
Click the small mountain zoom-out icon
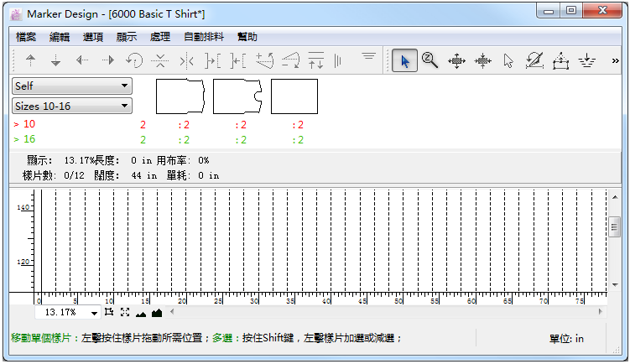140,313
